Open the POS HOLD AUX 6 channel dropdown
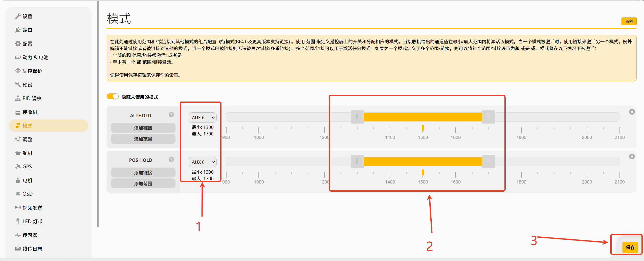Screen dimensions: 644x261 [203, 162]
